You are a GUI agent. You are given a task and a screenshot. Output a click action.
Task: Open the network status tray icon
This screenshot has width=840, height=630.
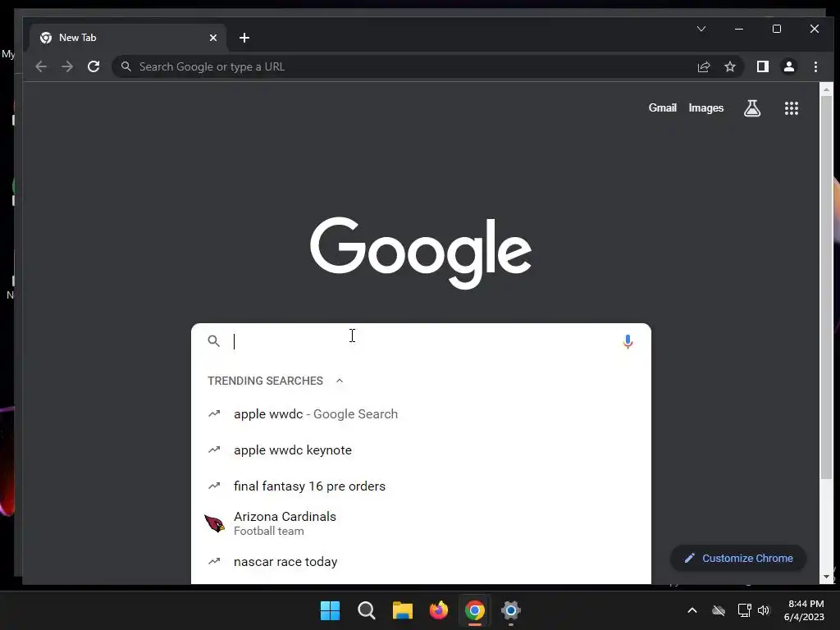pyautogui.click(x=744, y=610)
